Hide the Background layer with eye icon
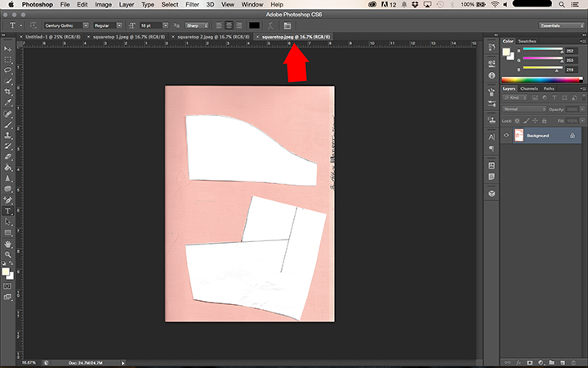This screenshot has height=368, width=588. click(x=506, y=136)
